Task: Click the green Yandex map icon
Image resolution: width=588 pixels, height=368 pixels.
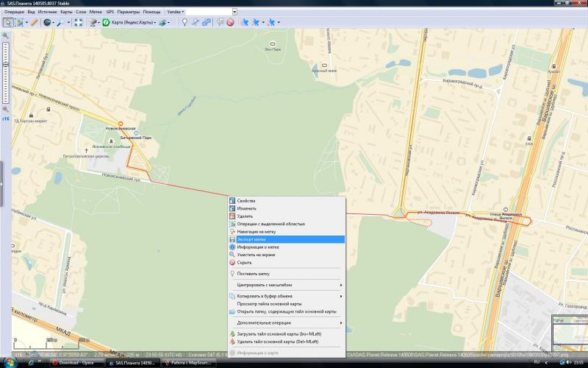Action: point(106,23)
